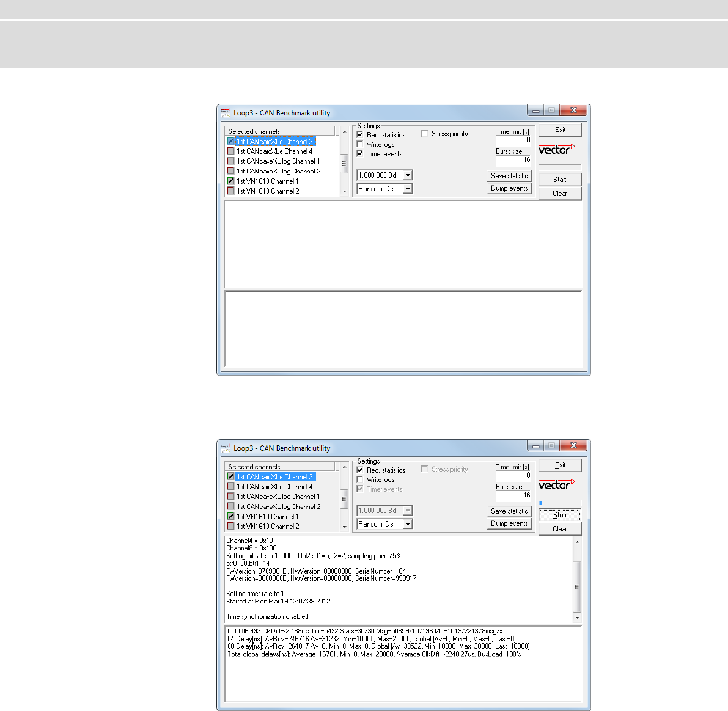Enable Write logs checkbox in lower window
Image resolution: width=728 pixels, height=711 pixels.
(360, 479)
